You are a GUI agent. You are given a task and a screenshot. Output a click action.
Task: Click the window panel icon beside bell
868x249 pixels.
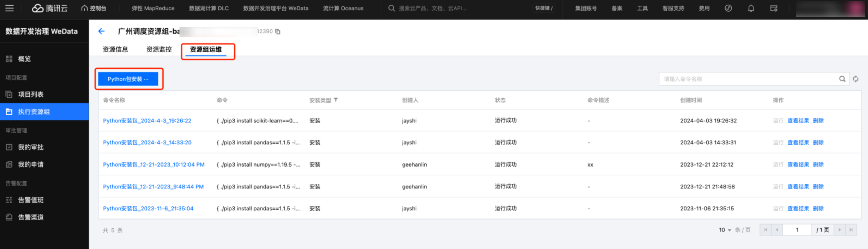coord(774,8)
